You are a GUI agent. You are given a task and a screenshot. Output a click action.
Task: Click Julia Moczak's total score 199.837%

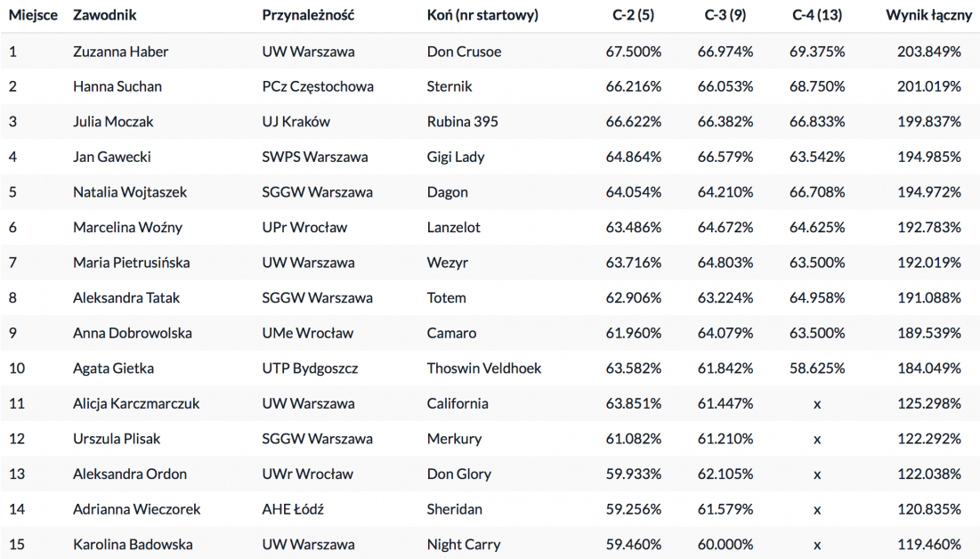pyautogui.click(x=929, y=122)
